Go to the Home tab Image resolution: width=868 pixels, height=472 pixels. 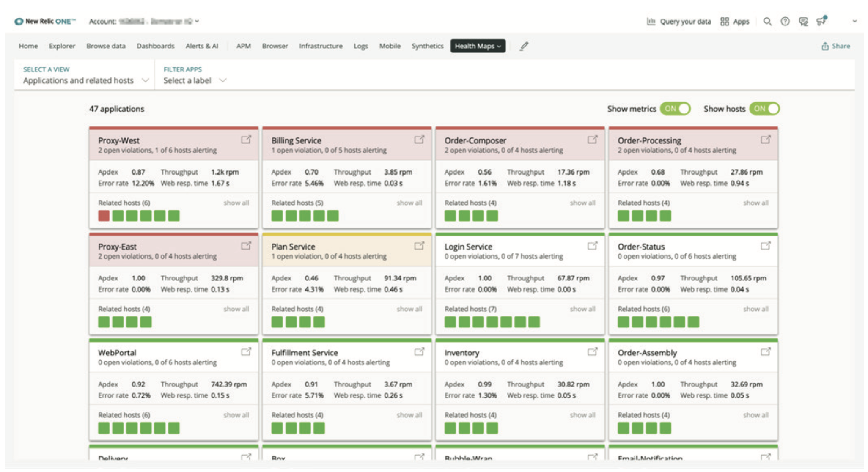pos(28,46)
